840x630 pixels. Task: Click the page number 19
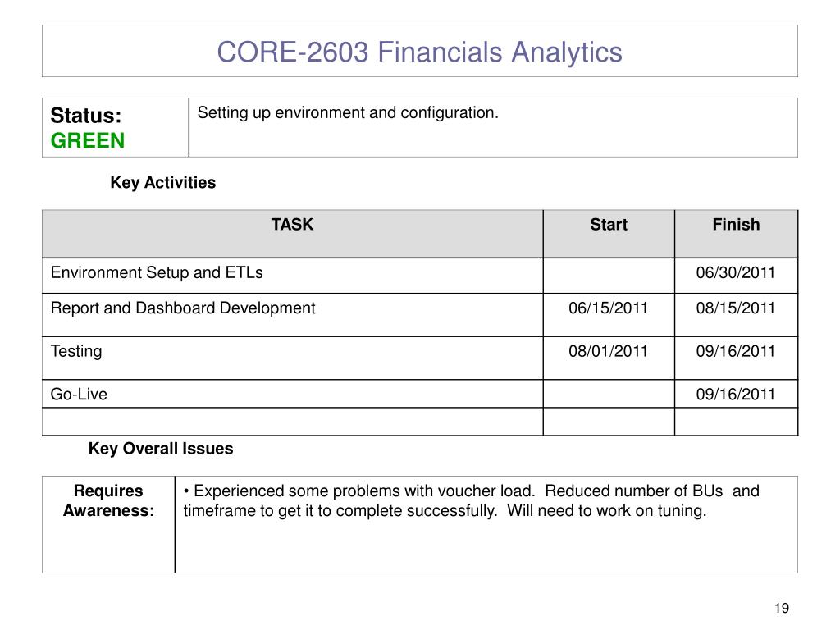[x=782, y=608]
